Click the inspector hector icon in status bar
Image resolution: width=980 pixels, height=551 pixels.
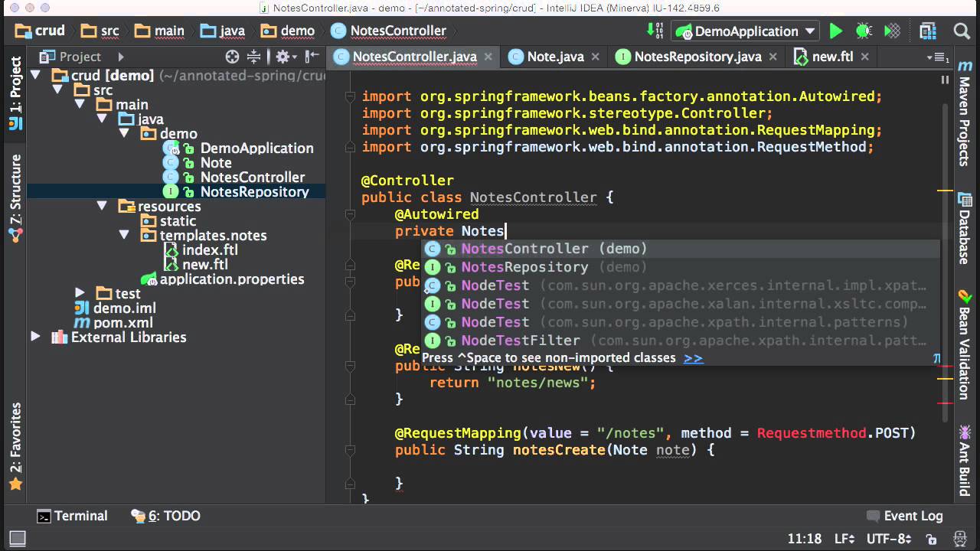point(962,539)
